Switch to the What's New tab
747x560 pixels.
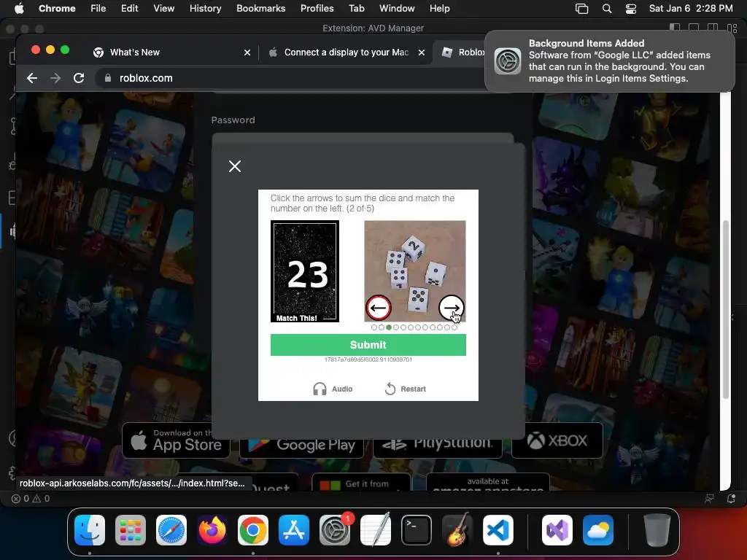[135, 52]
